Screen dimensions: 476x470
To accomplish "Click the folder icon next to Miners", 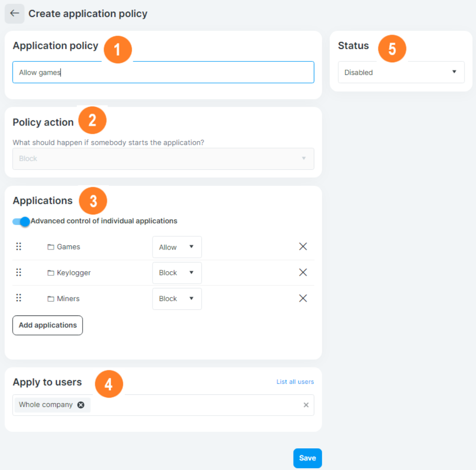I will (51, 298).
